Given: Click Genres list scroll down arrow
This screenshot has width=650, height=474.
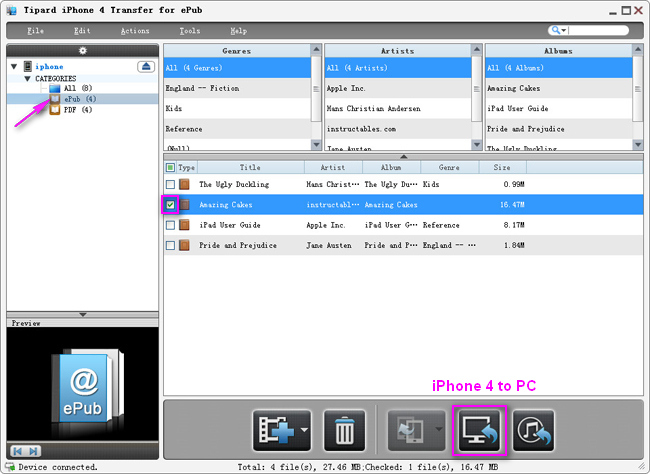Looking at the screenshot, I should point(316,145).
